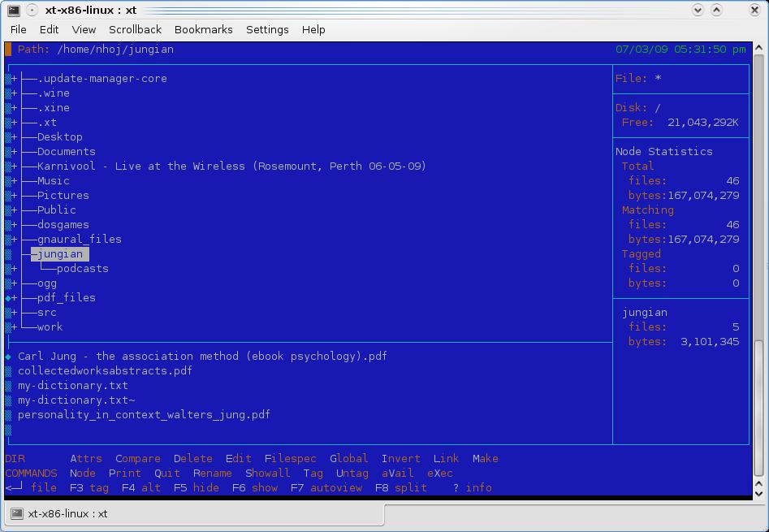Expand the Music directory node

tap(15, 181)
